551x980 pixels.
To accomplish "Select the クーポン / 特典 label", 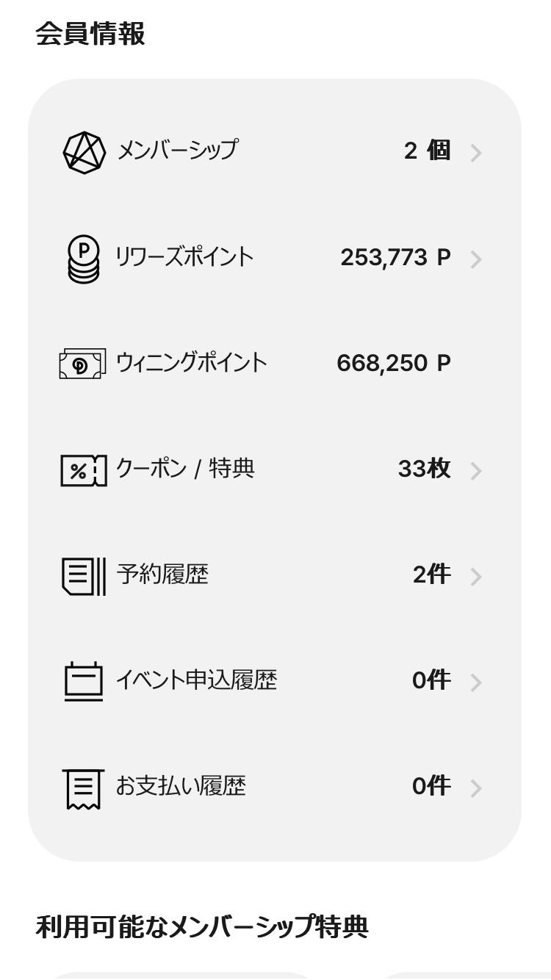I will [185, 469].
